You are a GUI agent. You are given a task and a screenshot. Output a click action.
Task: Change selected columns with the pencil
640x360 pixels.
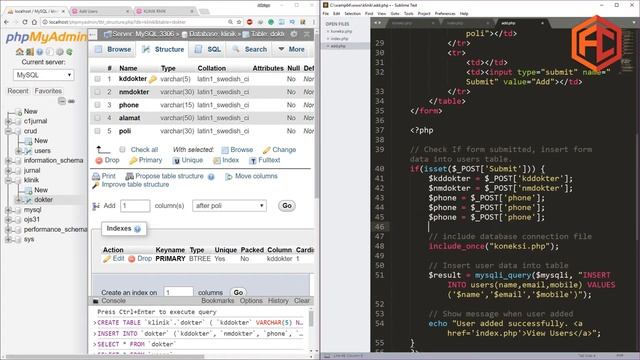tap(280, 150)
